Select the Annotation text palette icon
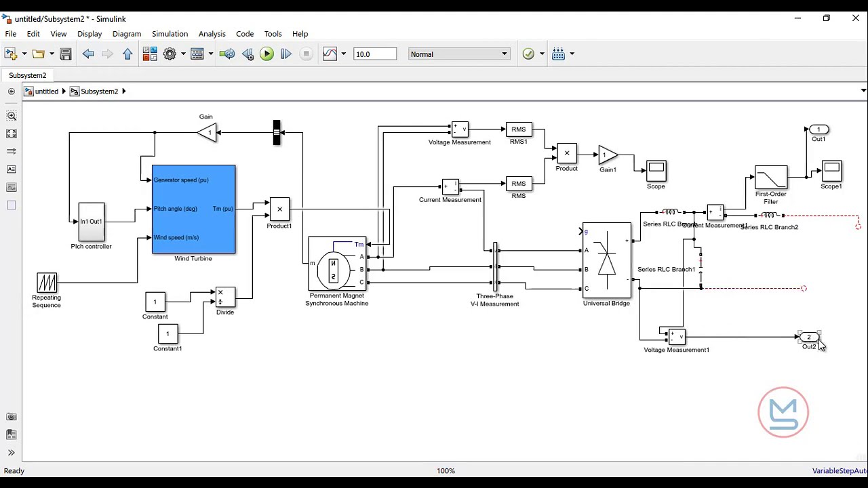The width and height of the screenshot is (868, 488). click(x=12, y=169)
